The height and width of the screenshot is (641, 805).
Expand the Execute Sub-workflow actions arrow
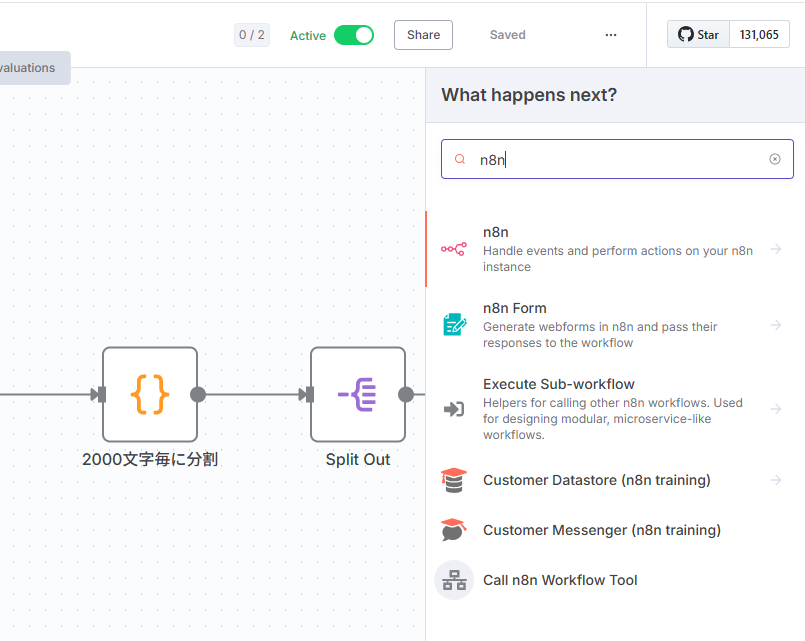coord(776,409)
